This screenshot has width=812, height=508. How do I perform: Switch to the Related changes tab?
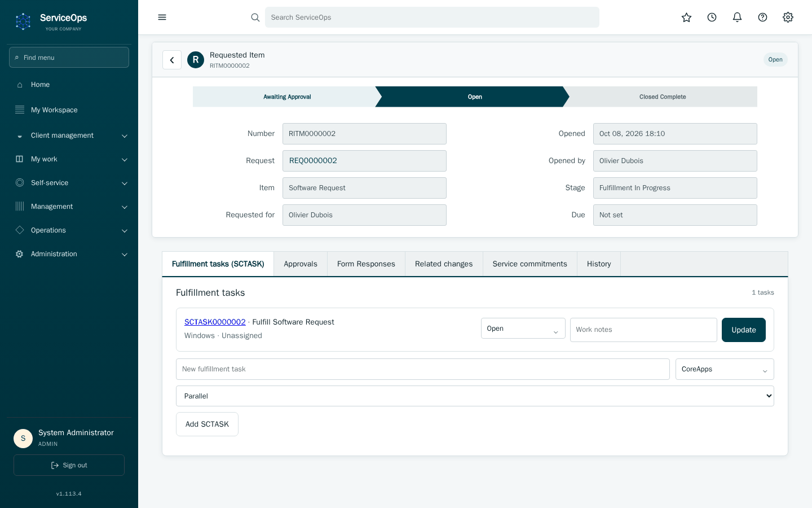444,264
